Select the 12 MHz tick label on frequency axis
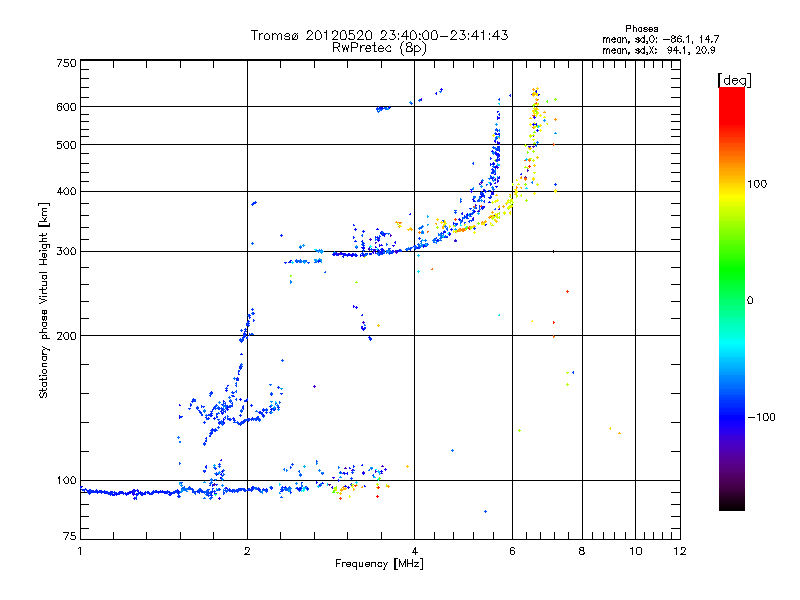Viewport: 800px width, 600px height. tap(679, 551)
